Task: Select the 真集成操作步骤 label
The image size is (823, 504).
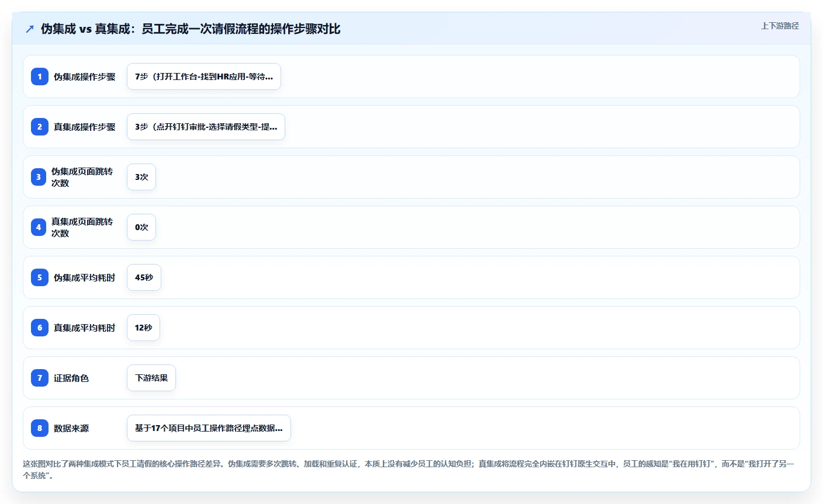Action: point(85,127)
